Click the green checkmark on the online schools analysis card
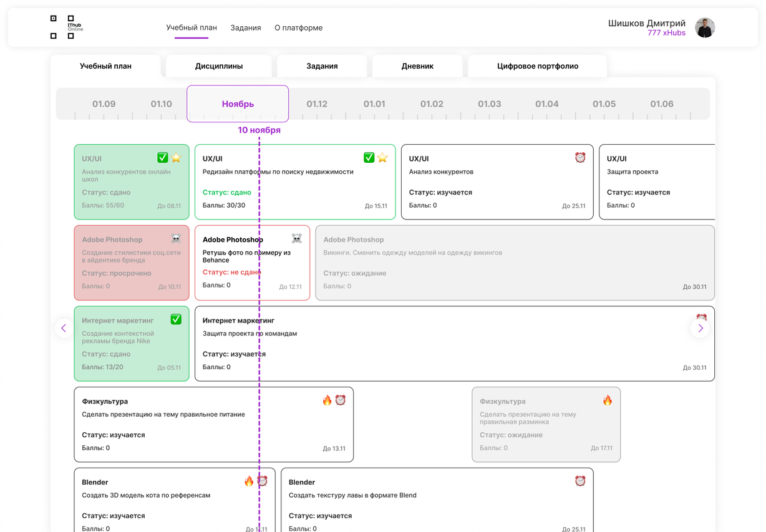 click(x=162, y=158)
